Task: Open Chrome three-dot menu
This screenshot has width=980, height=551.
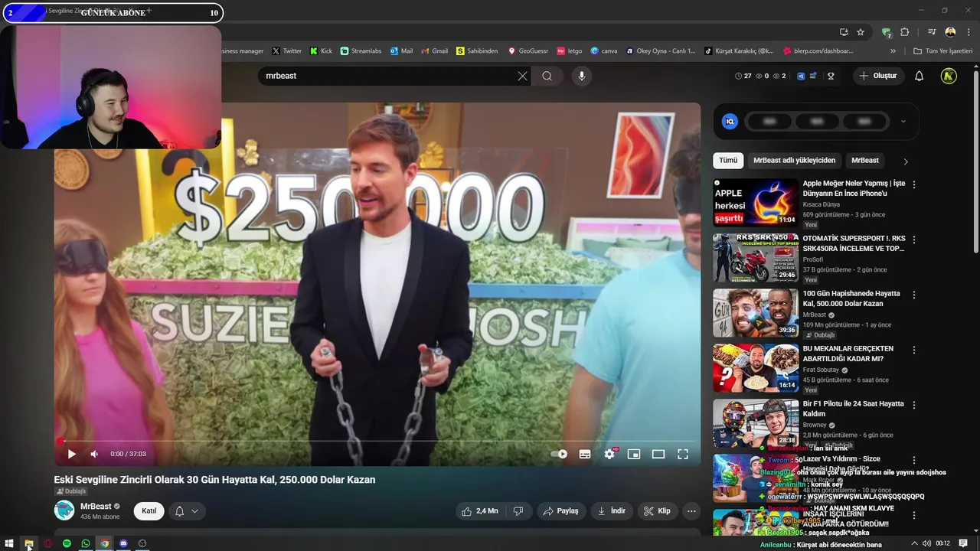Action: coord(967,32)
